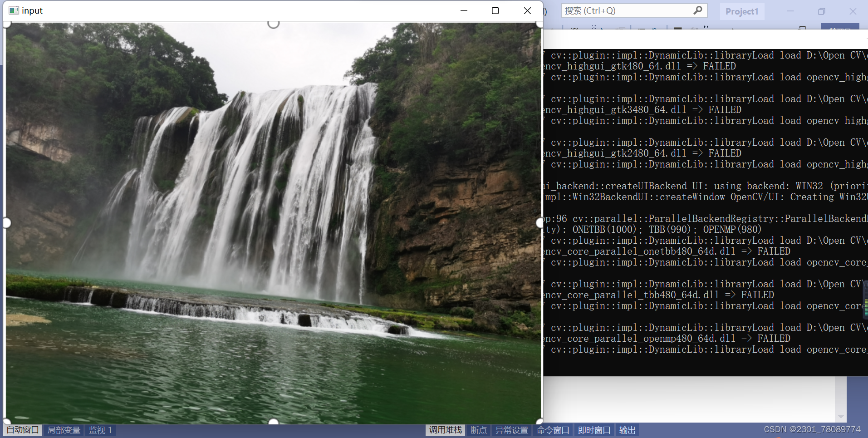Viewport: 868px width, 438px height.
Task: Click the window restore icon left of the 管理 button
Action: (802, 28)
